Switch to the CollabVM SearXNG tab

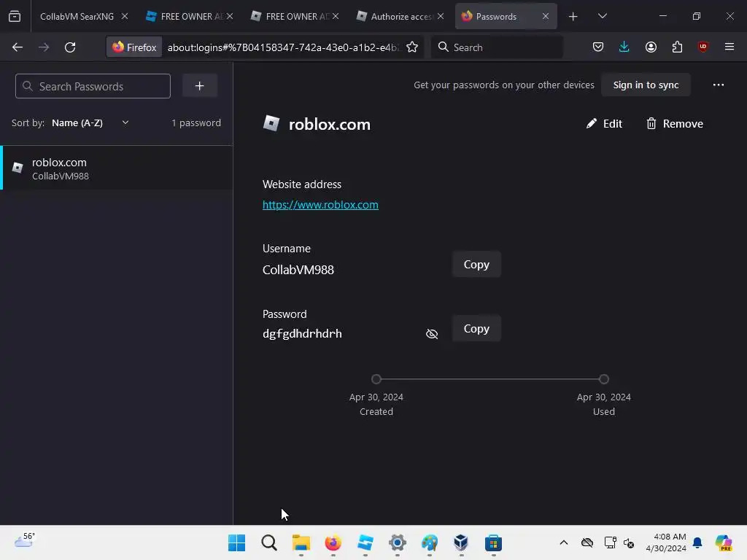(x=77, y=16)
